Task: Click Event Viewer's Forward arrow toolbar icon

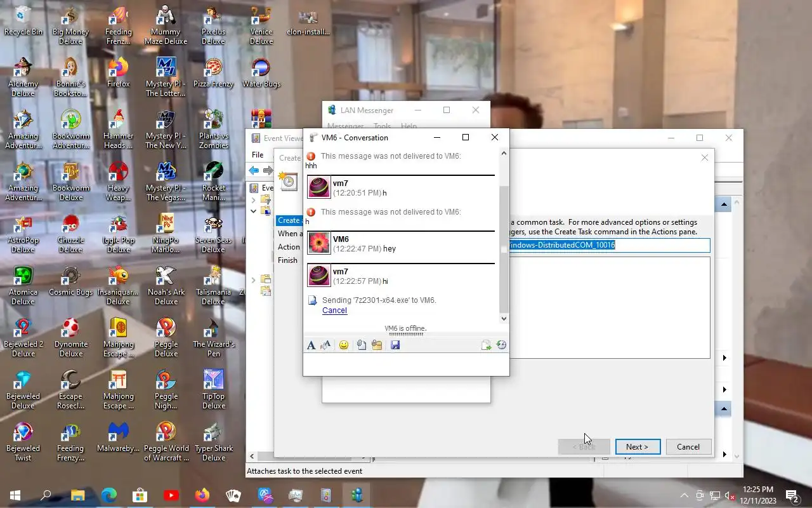Action: click(x=268, y=170)
